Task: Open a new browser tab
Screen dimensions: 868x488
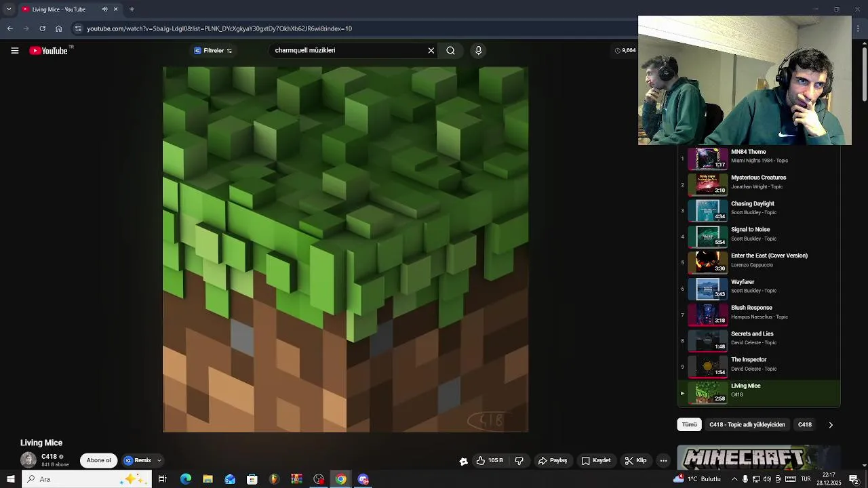Action: pyautogui.click(x=132, y=9)
